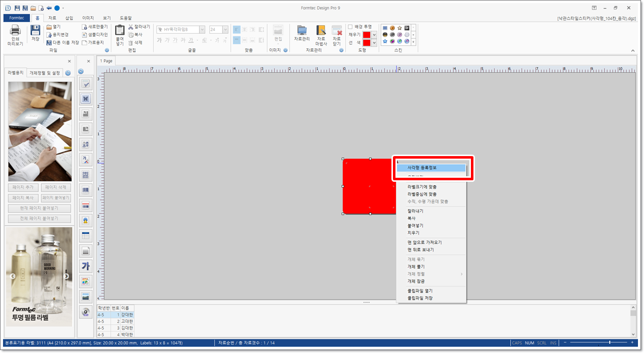Select 용지변경 change paper option
The width and height of the screenshot is (644, 353).
57,35
